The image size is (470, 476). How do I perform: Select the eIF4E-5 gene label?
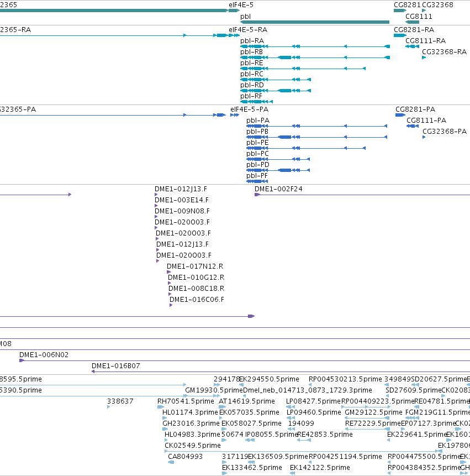(241, 5)
